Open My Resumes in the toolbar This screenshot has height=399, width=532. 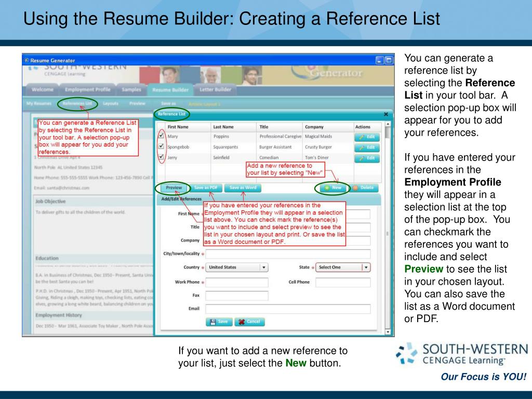coord(38,103)
